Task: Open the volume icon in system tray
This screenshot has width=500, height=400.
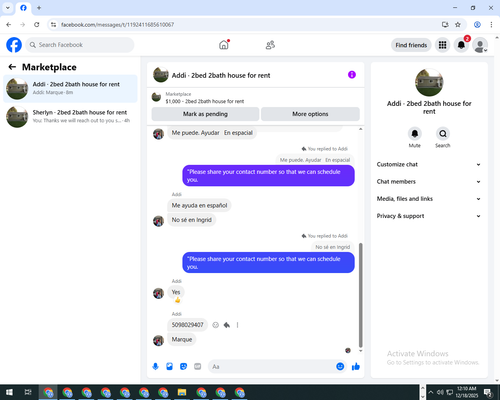Action: pyautogui.click(x=440, y=392)
